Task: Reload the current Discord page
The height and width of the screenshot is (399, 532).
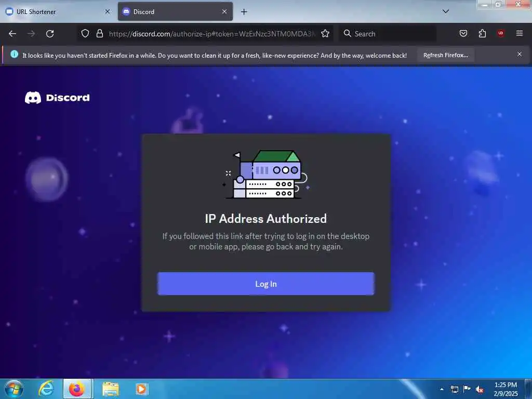Action: (x=50, y=34)
